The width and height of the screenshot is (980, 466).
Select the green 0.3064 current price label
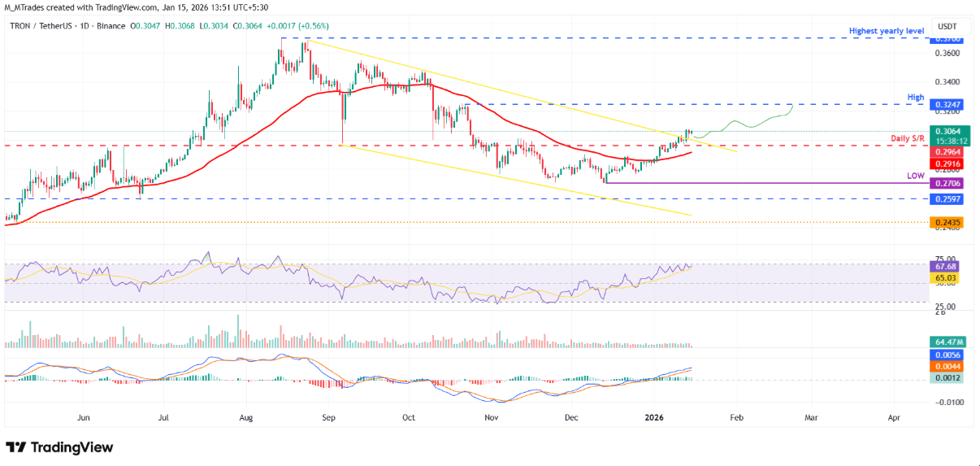[947, 131]
